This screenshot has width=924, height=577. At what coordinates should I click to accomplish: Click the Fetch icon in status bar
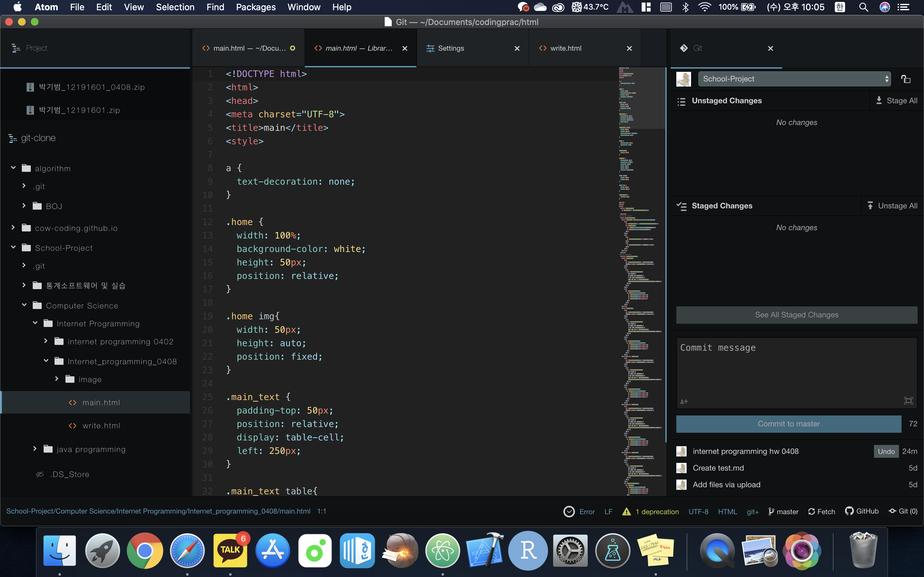(x=811, y=511)
